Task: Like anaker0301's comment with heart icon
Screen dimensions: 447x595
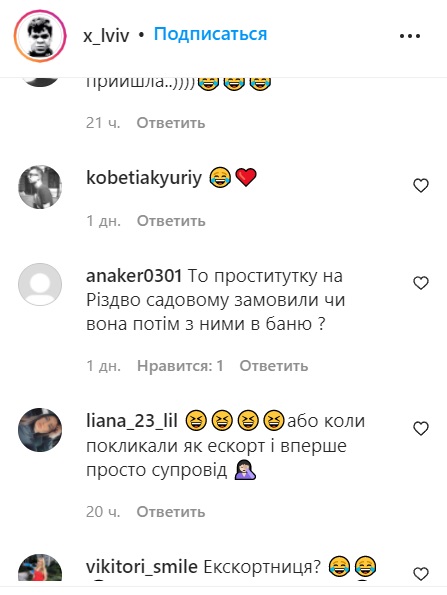Action: pos(420,283)
